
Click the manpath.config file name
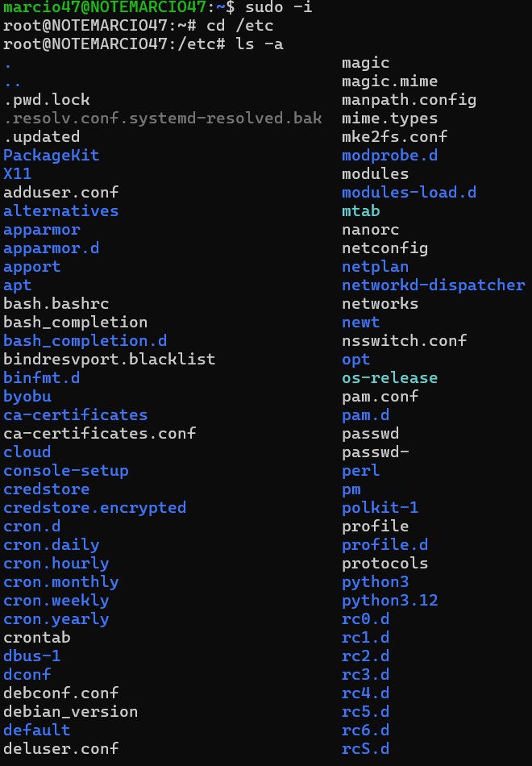[409, 99]
